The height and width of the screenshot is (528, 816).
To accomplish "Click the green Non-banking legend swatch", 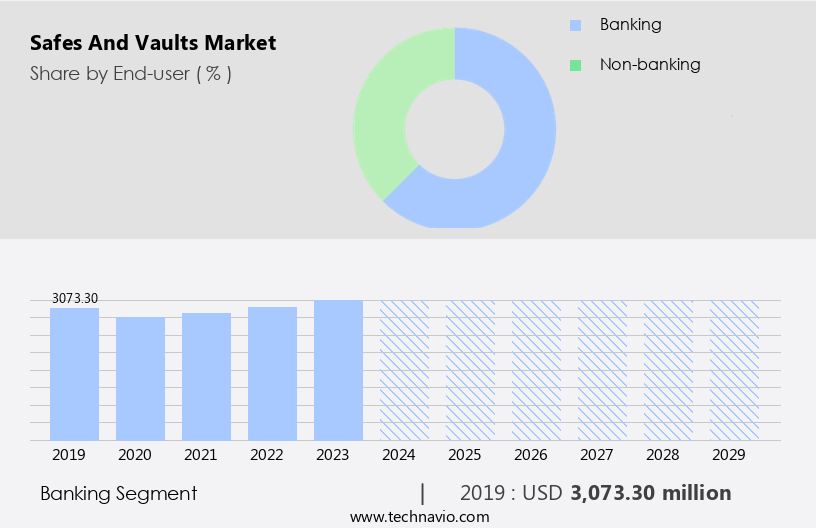I will coord(575,65).
